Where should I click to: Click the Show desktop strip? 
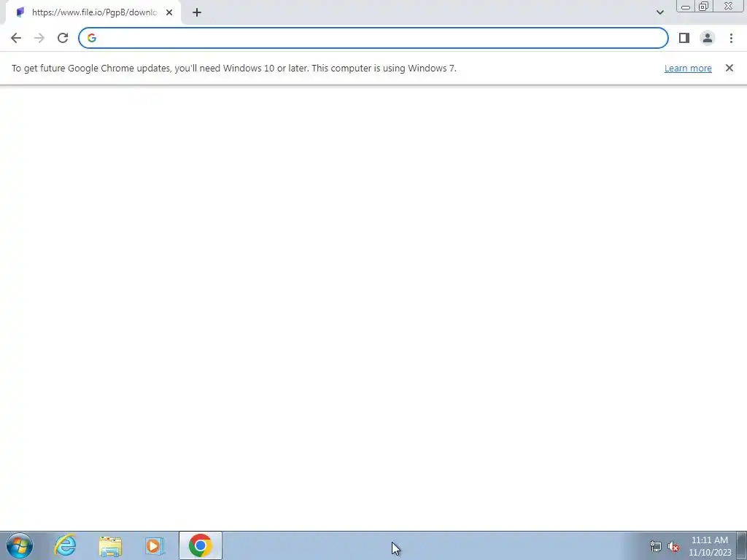742,545
